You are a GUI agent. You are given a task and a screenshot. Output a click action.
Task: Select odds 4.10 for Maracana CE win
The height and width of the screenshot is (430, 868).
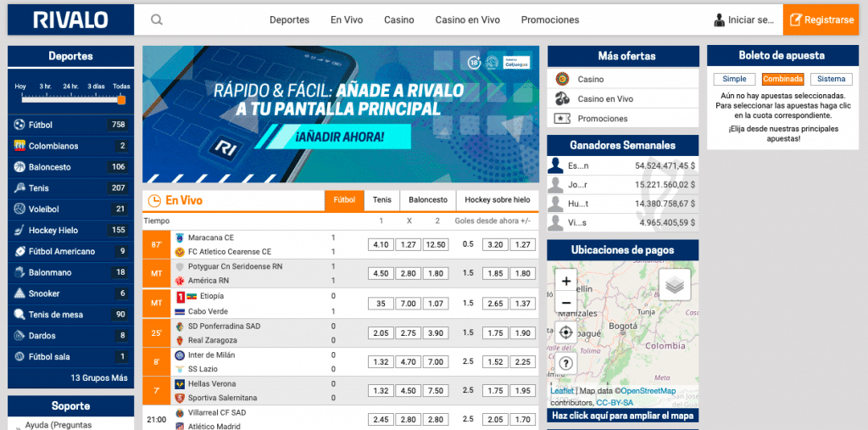[381, 244]
